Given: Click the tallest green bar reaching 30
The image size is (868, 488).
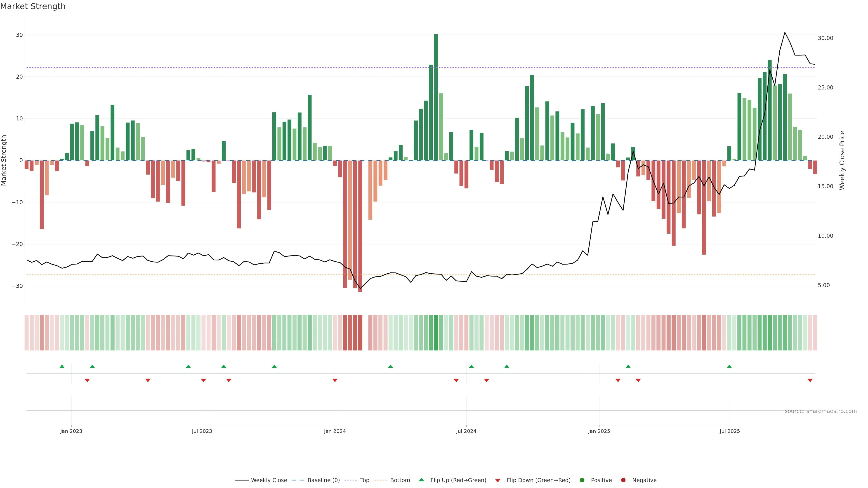Looking at the screenshot, I should pos(436,98).
